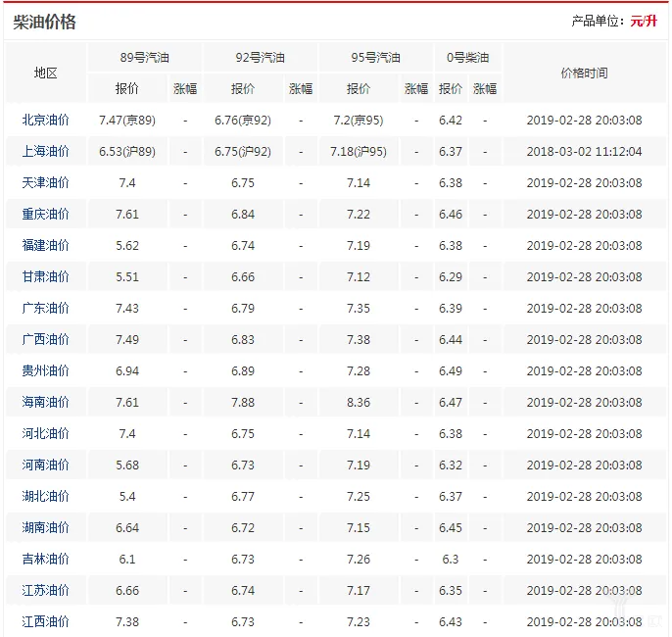672x637 pixels.
Task: Click the 价格时间 column header
Action: [x=585, y=73]
